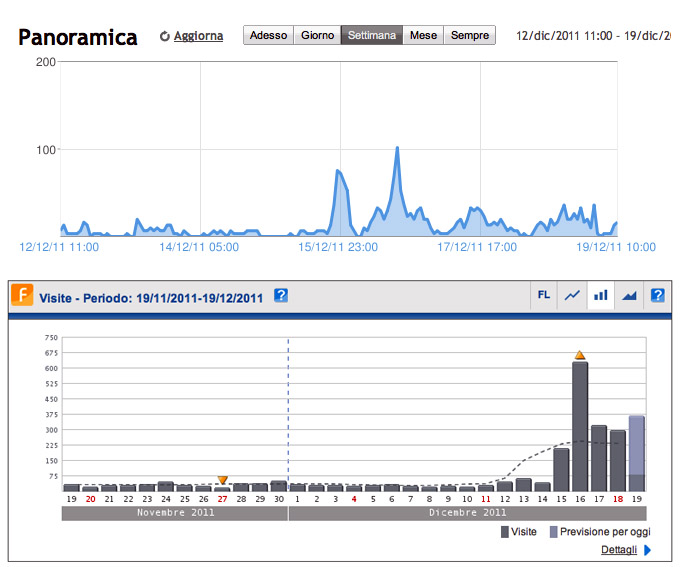Click the date range text at top right
The width and height of the screenshot is (680, 567).
pos(594,36)
